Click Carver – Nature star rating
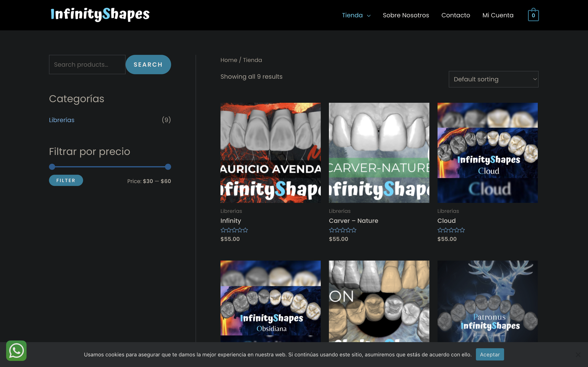The height and width of the screenshot is (367, 588). 342,230
